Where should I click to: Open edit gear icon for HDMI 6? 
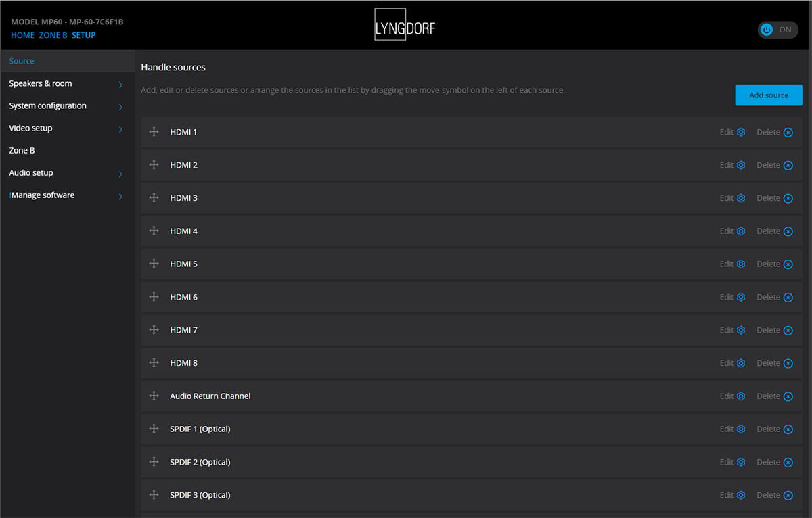(x=741, y=297)
